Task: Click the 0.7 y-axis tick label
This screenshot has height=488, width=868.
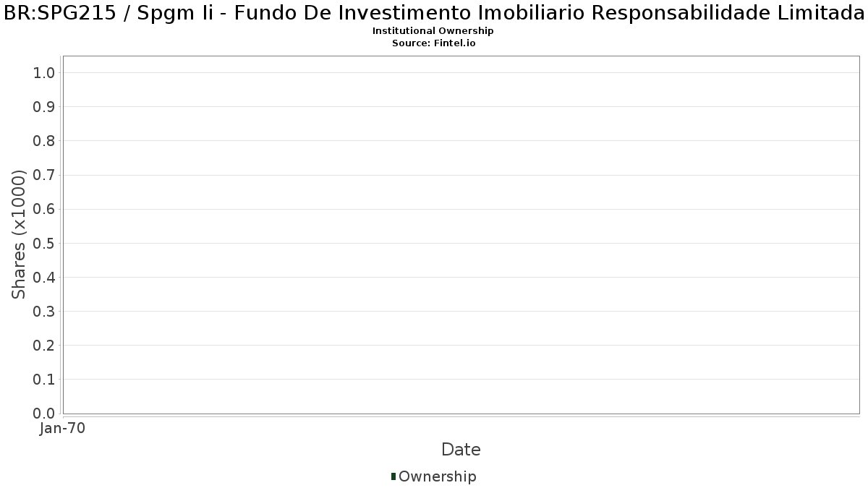Action: (44, 175)
